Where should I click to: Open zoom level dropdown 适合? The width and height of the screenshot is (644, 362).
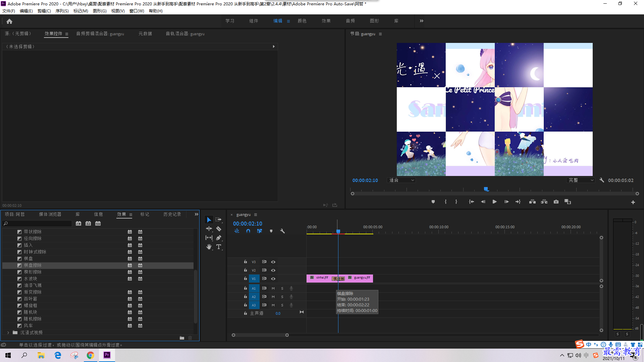[x=401, y=180]
